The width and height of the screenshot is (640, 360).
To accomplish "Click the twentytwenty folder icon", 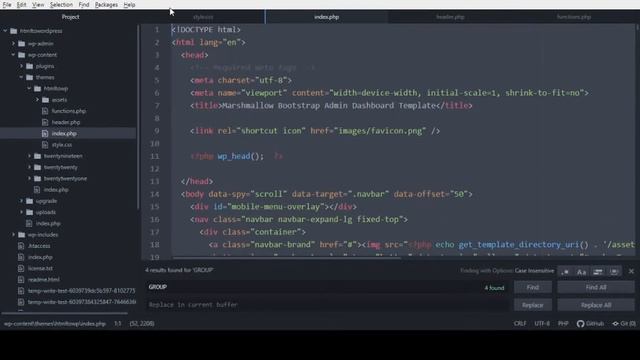I will coord(38,167).
